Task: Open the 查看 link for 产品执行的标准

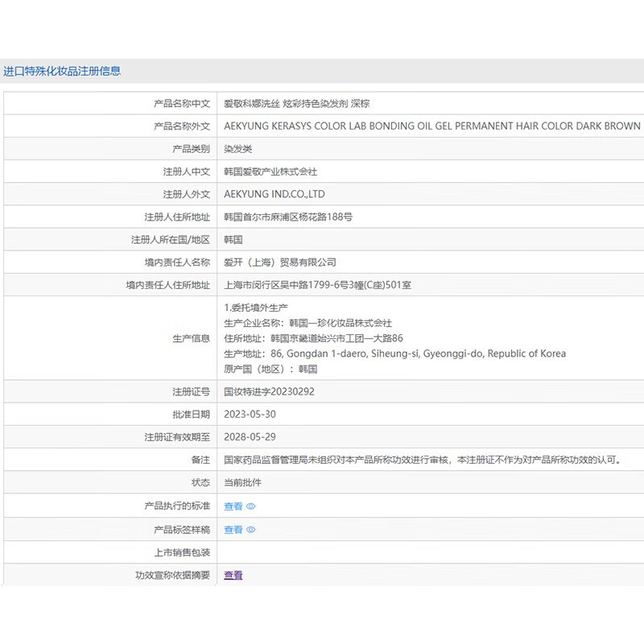Action: point(233,506)
